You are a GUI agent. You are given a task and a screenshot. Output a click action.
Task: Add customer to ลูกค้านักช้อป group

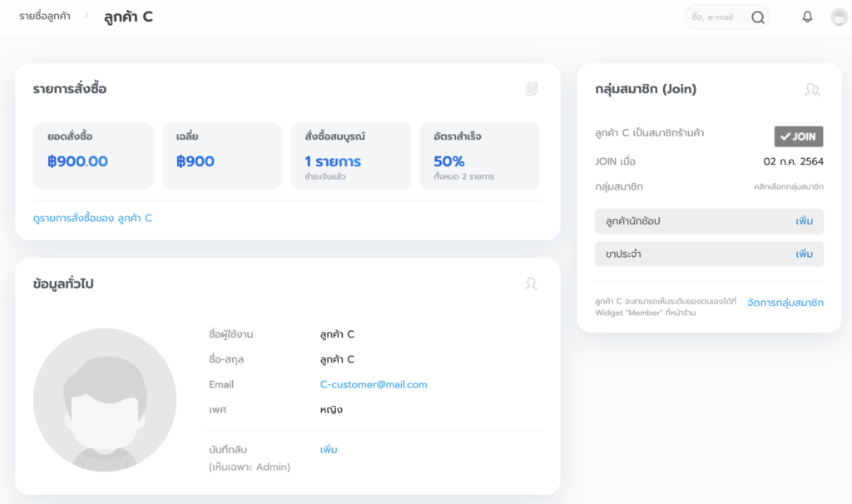[803, 221]
